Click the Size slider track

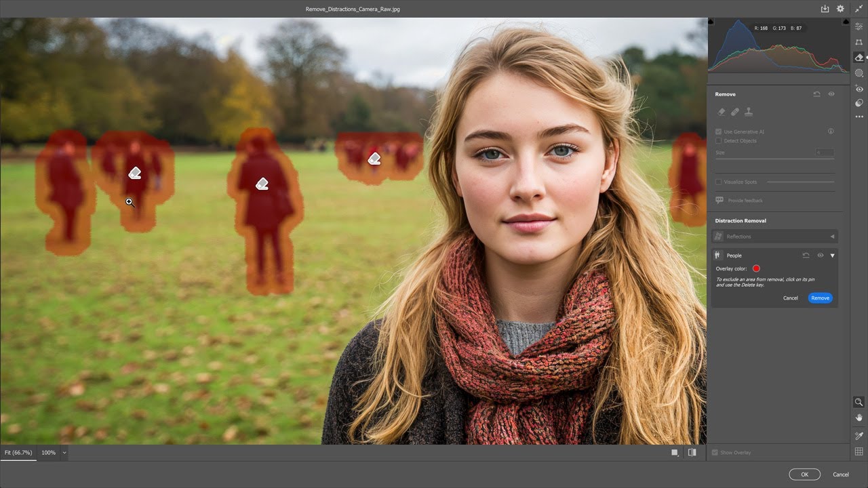point(774,159)
